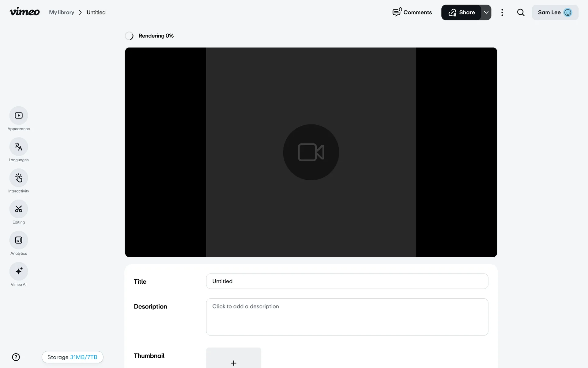Image resolution: width=588 pixels, height=368 pixels.
Task: Click the Description text area
Action: click(x=347, y=317)
